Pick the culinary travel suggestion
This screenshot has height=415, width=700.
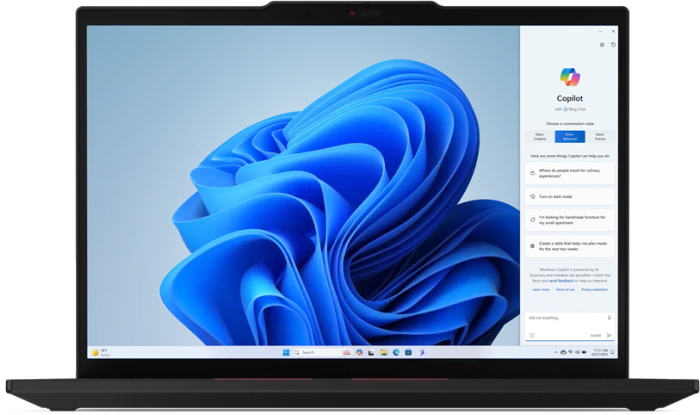(570, 173)
